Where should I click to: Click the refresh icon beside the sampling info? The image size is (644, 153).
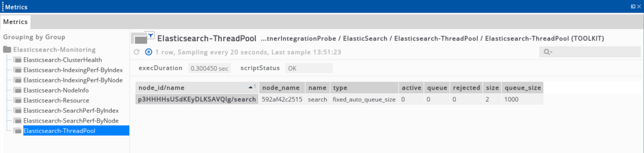tap(136, 52)
